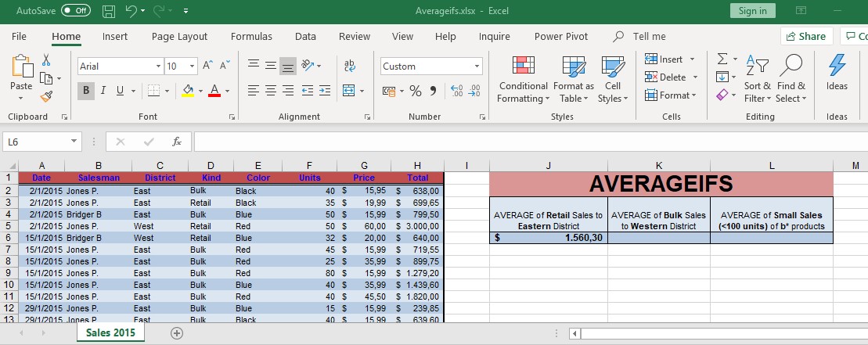The width and height of the screenshot is (868, 345).
Task: Click the Cut scissors icon
Action: click(x=46, y=60)
